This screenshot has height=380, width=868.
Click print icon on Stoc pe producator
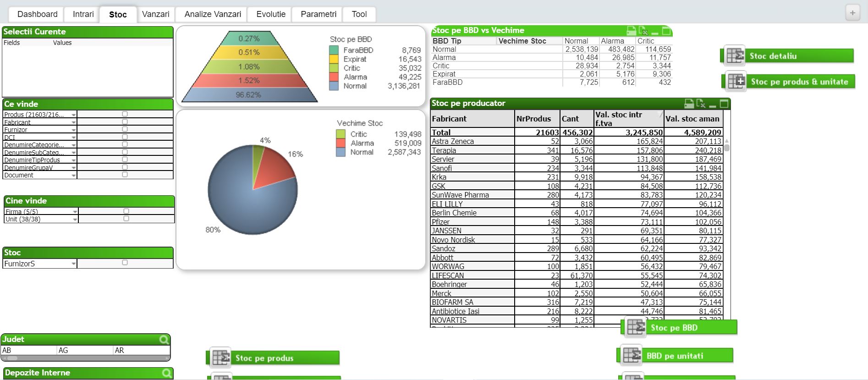(689, 104)
